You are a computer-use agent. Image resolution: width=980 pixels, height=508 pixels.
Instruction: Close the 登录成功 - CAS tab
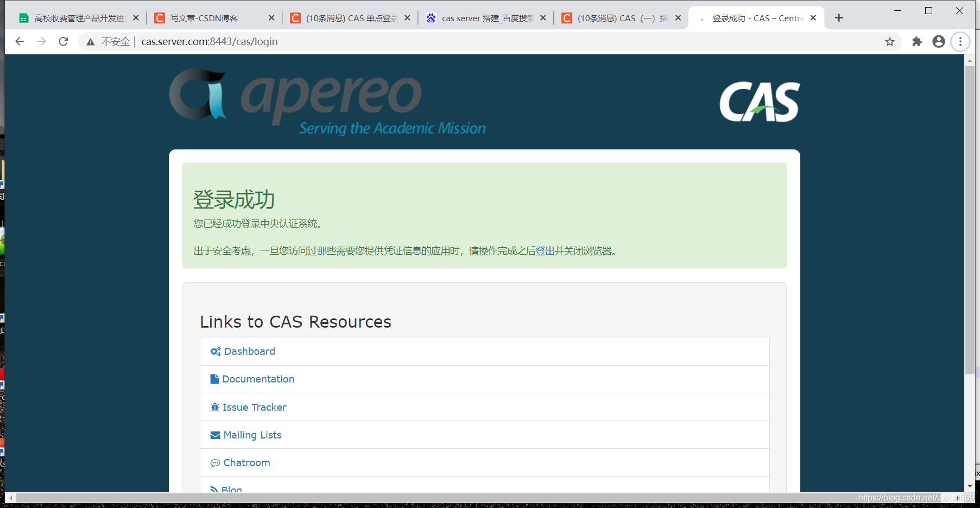click(813, 18)
